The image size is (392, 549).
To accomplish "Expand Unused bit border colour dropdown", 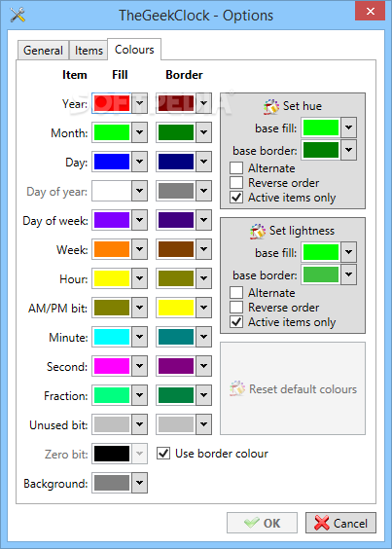I will pyautogui.click(x=203, y=424).
